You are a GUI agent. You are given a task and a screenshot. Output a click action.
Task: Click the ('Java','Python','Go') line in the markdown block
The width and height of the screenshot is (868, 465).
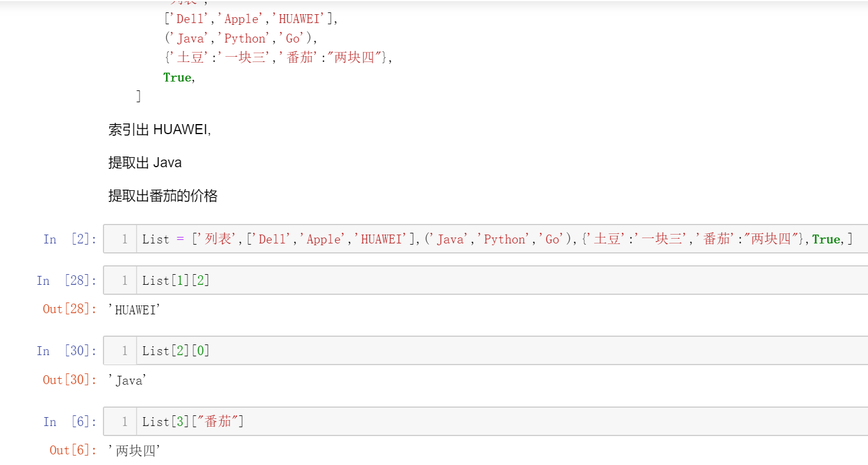pos(241,38)
